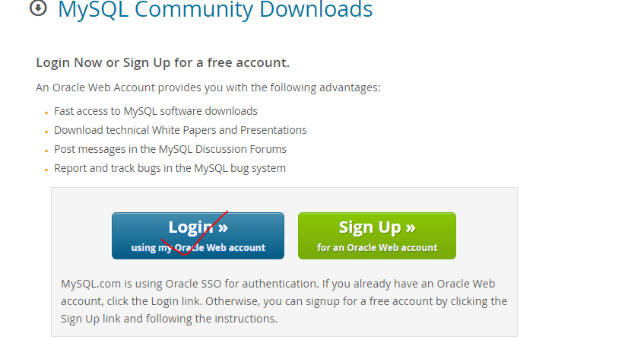Select "for an Oracle Web account" subtitle
644x340 pixels.
(x=377, y=248)
